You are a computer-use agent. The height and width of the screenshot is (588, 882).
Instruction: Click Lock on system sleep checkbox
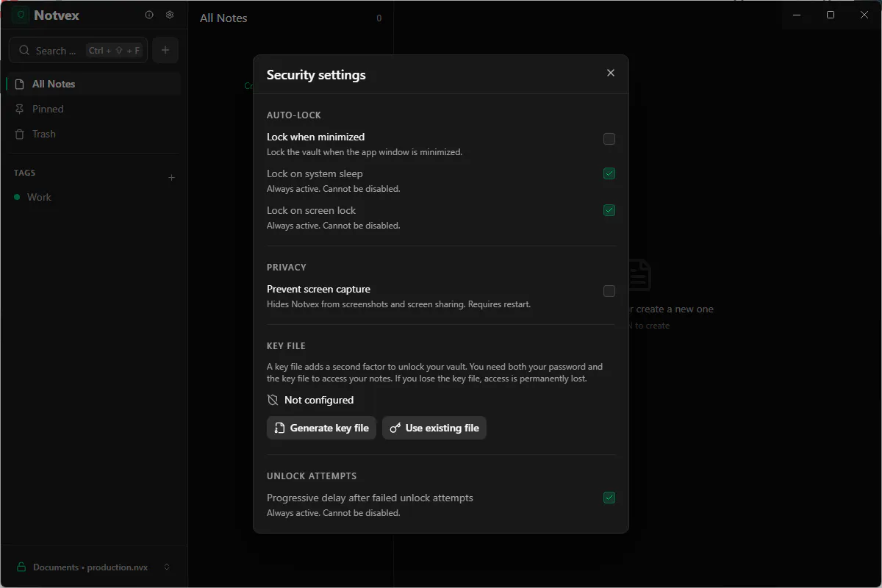(x=609, y=173)
